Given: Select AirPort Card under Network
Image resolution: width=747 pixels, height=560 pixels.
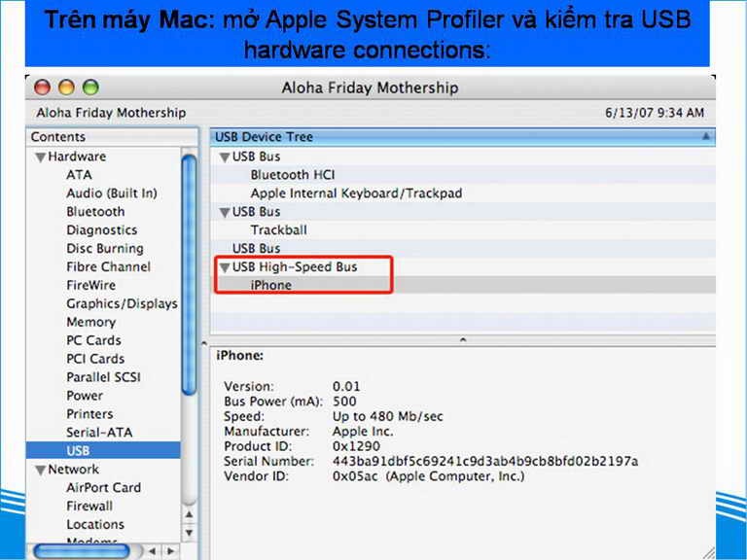Looking at the screenshot, I should [103, 488].
